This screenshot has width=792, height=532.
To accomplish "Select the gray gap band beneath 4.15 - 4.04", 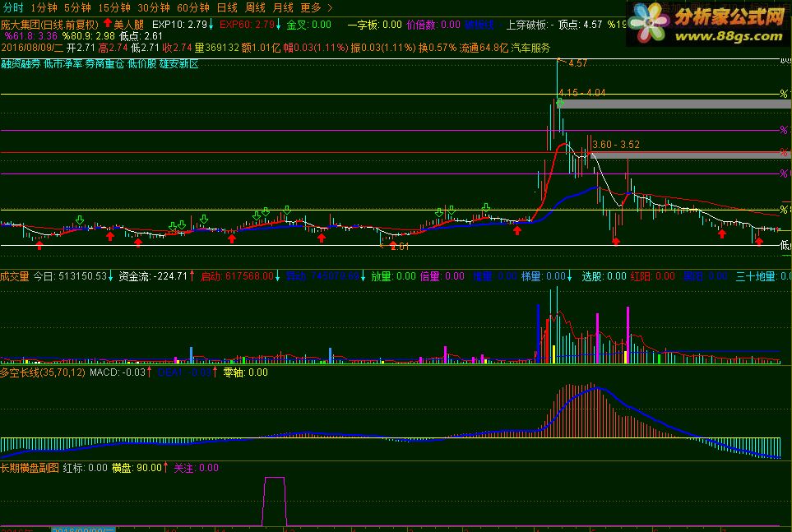I will pyautogui.click(x=674, y=104).
